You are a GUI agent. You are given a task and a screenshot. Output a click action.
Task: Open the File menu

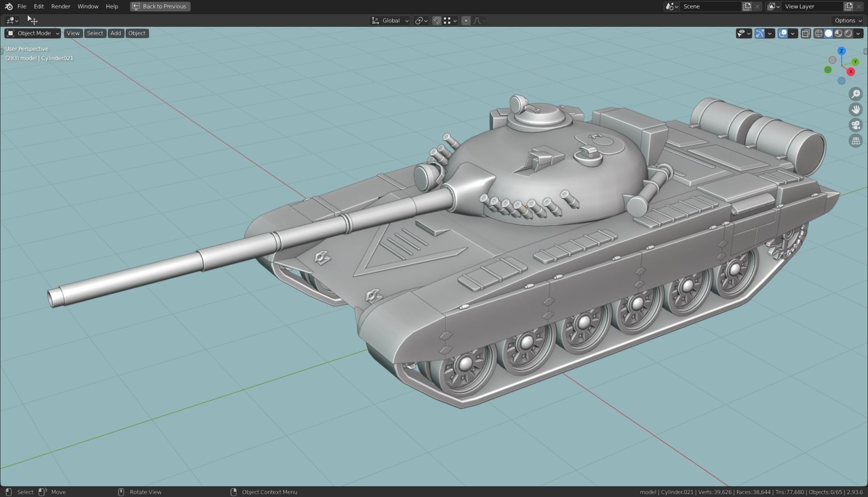22,7
